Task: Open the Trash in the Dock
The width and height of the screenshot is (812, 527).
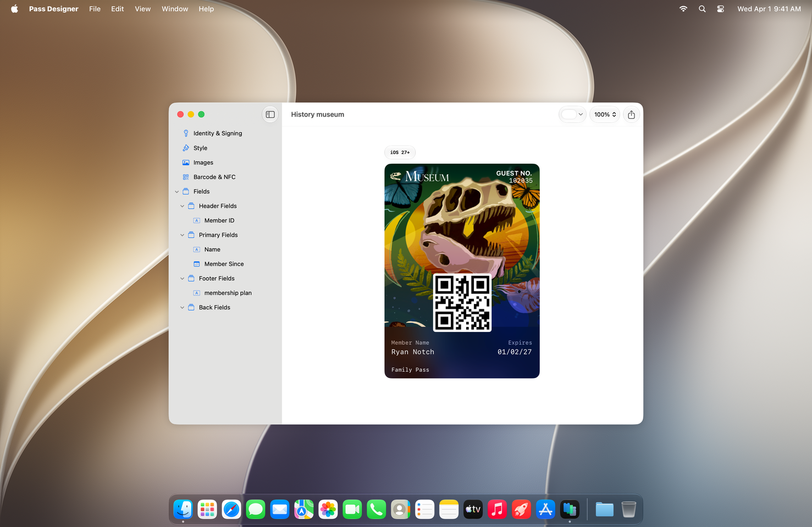Action: (629, 510)
